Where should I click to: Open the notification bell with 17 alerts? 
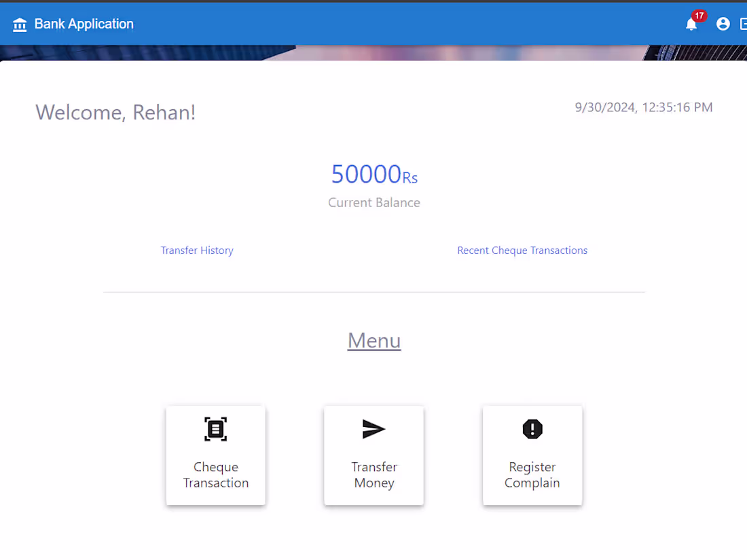[691, 24]
